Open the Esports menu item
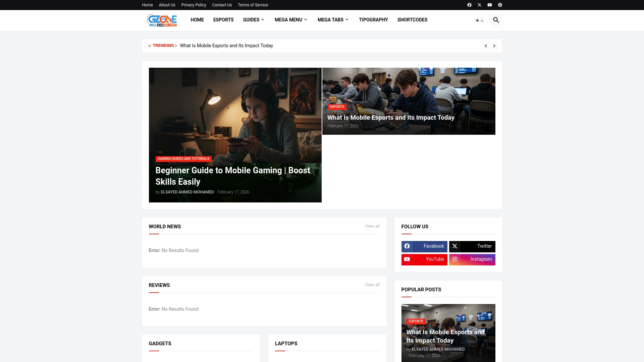The width and height of the screenshot is (644, 362). (x=223, y=20)
